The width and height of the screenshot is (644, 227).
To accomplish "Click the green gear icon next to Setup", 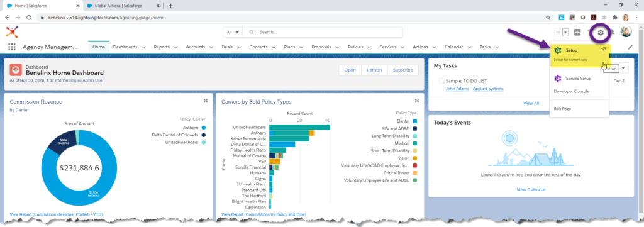I will tap(558, 50).
